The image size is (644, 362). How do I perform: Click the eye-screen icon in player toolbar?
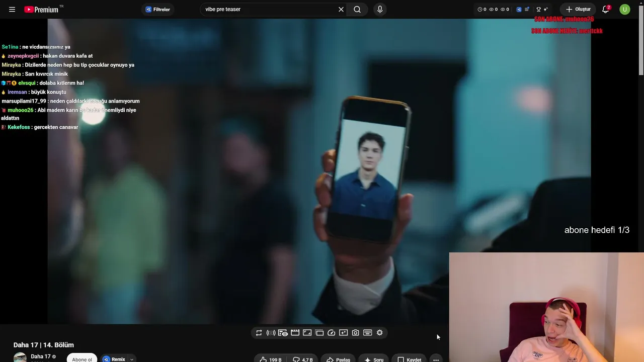pyautogui.click(x=283, y=333)
